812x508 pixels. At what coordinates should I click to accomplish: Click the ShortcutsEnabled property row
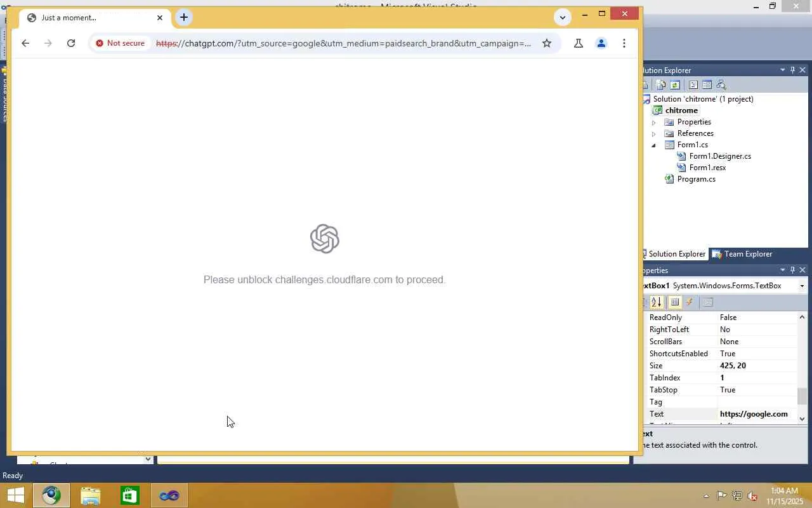(722, 354)
